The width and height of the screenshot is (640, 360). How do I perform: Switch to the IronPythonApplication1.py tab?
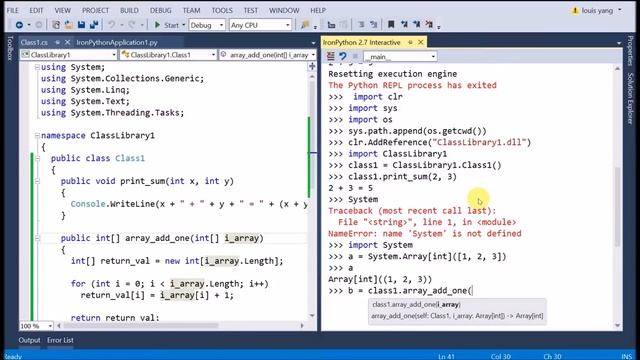[117, 42]
